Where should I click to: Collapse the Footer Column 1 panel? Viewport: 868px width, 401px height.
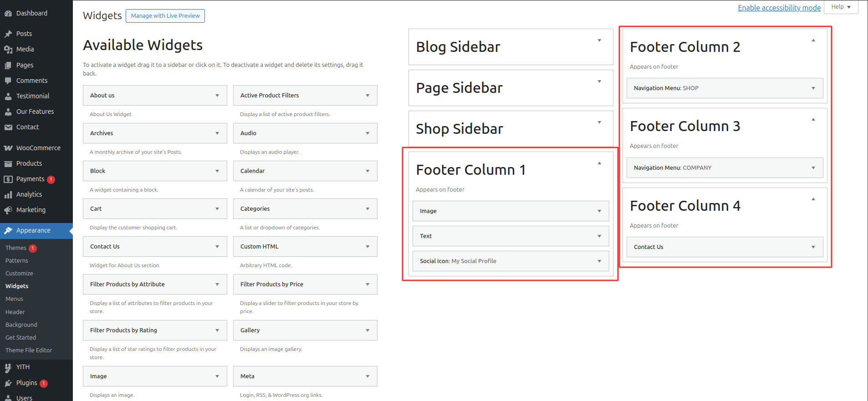[x=599, y=162]
